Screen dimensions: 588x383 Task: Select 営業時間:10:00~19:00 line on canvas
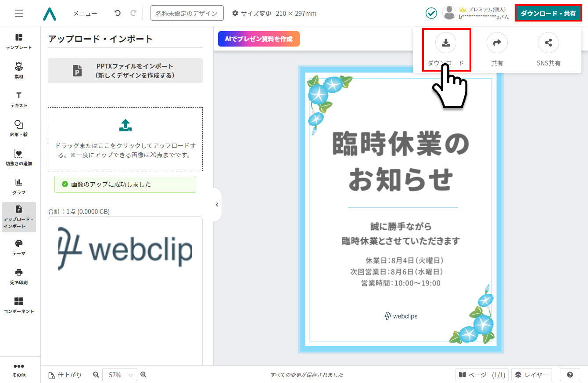coord(401,283)
